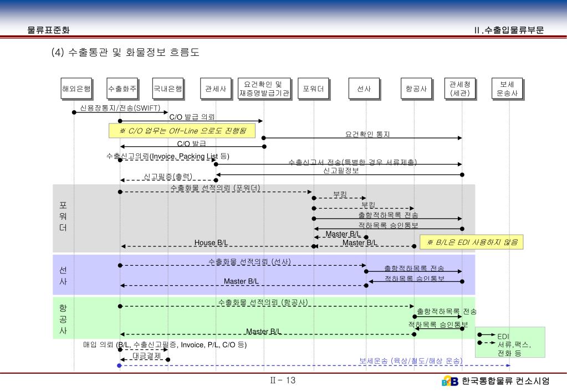Click the slide title 수출통관 및 화물정보 흐름도

click(x=125, y=53)
